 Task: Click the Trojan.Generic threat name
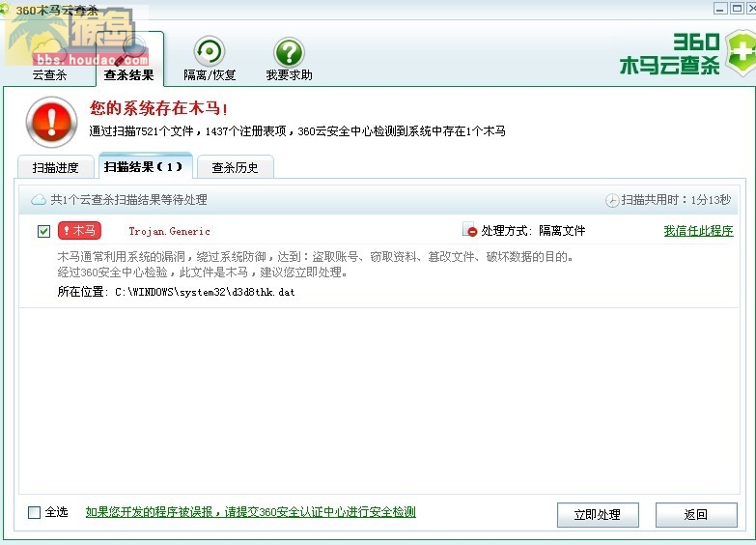coord(169,231)
